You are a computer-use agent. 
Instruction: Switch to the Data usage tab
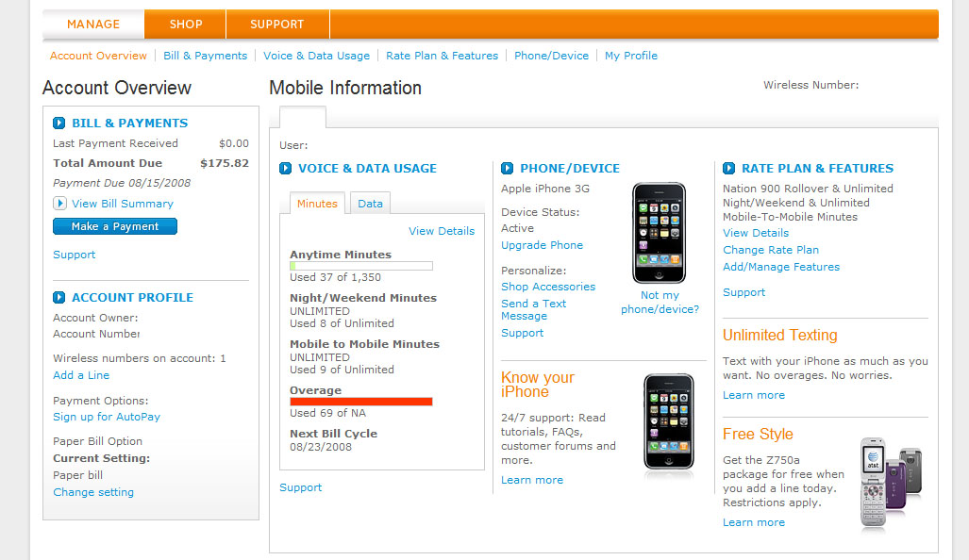370,203
